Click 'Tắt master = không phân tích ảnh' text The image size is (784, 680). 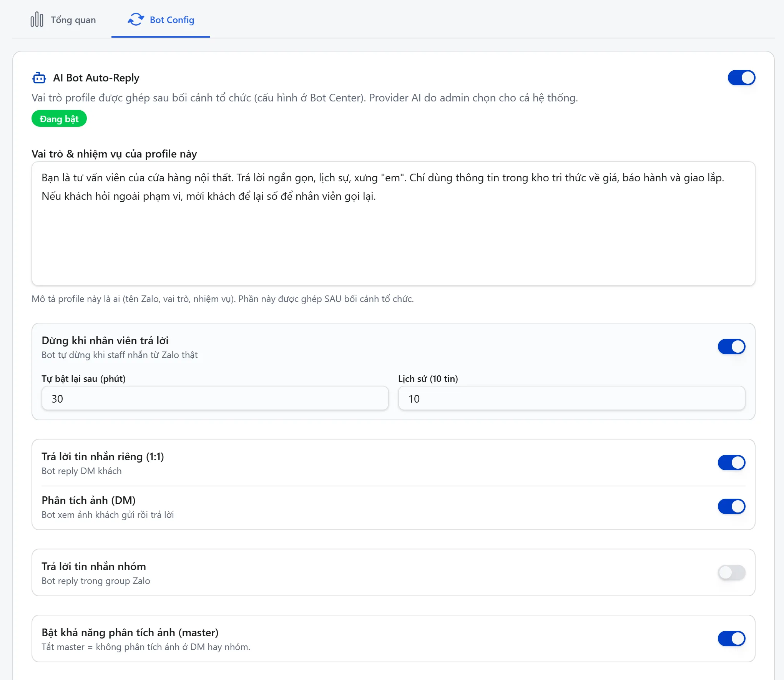146,647
